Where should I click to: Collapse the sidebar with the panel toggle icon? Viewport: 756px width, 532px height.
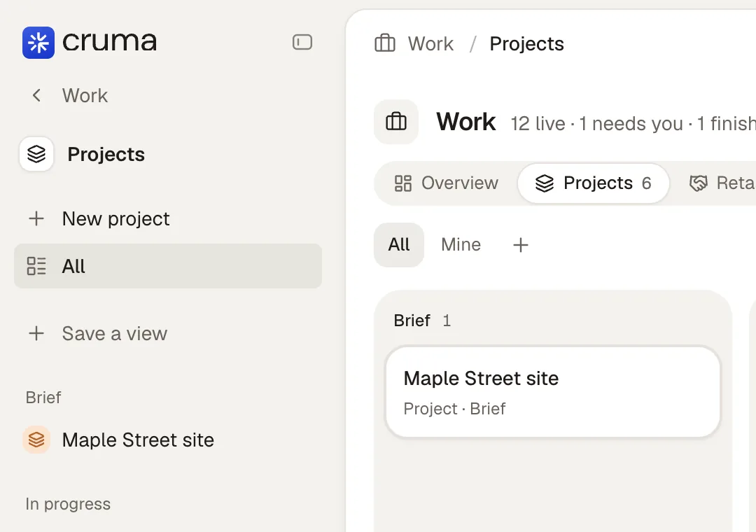(302, 43)
